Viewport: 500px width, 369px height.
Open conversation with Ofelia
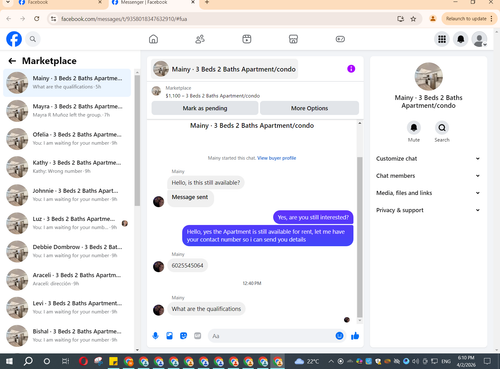(67, 139)
